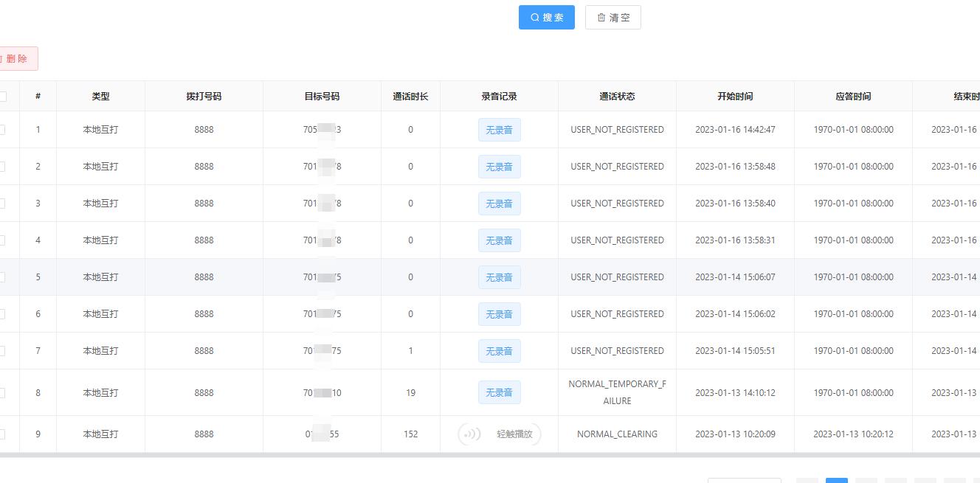Click the 通话状态 column header
Screen dimensions: 980x483
[616, 96]
